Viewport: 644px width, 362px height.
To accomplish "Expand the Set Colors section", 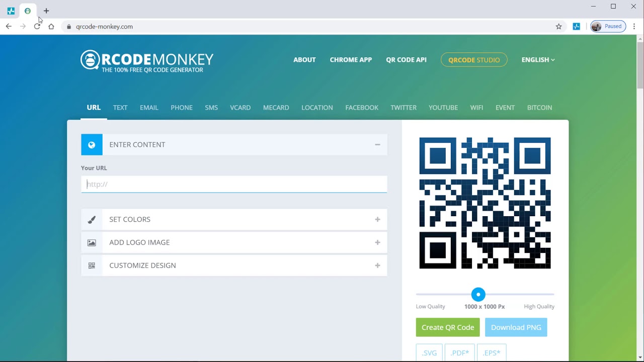I will [x=377, y=220].
